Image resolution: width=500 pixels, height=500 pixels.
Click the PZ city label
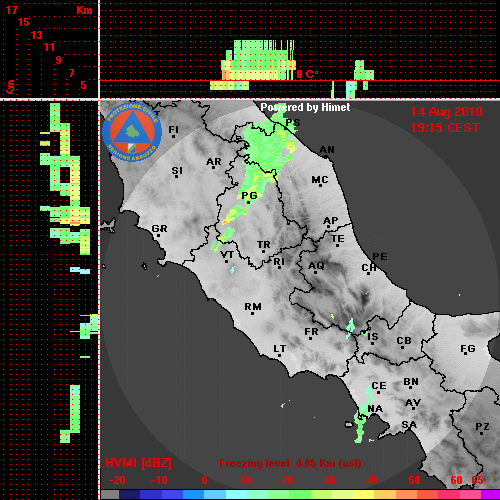pos(482,427)
